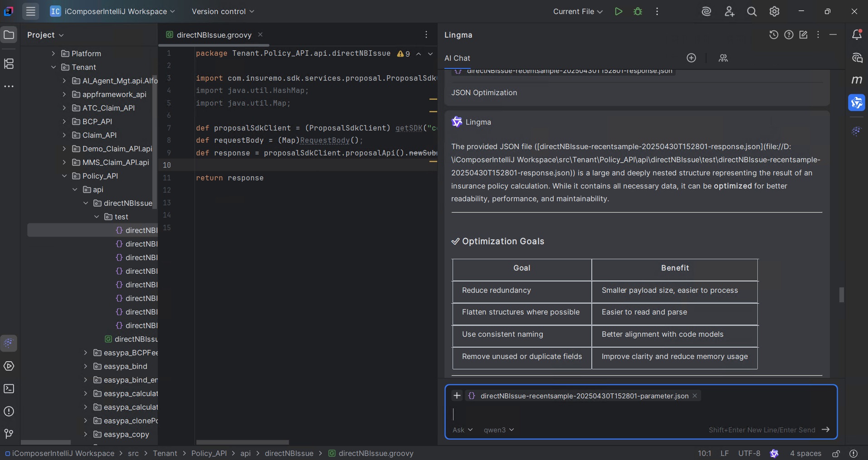Go to next highlighted warning
Image resolution: width=868 pixels, height=460 pixels.
pos(430,53)
